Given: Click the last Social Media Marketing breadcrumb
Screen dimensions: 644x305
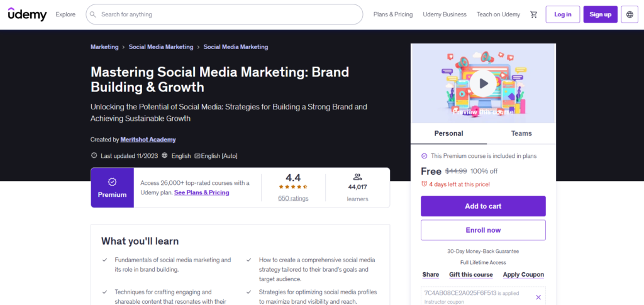Looking at the screenshot, I should (236, 47).
